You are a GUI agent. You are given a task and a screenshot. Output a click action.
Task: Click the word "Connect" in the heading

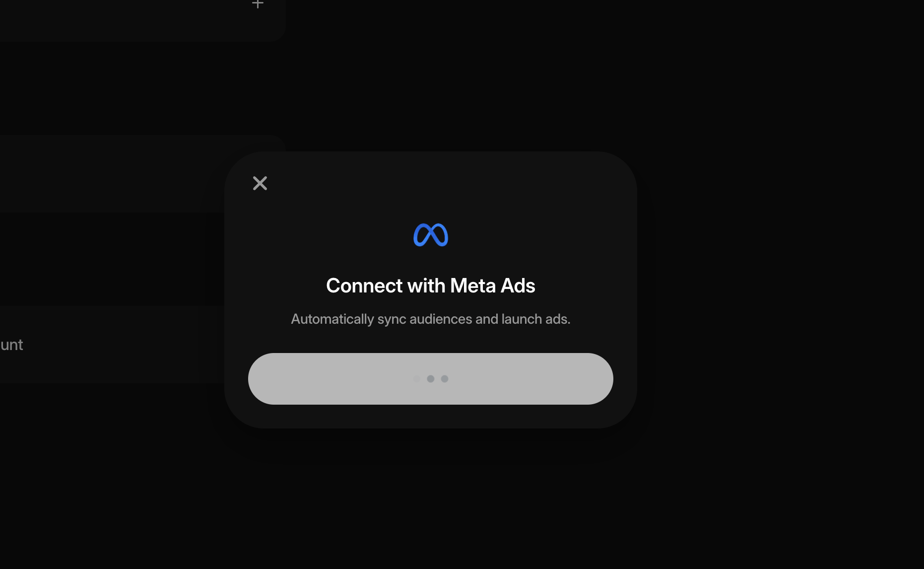pos(364,285)
